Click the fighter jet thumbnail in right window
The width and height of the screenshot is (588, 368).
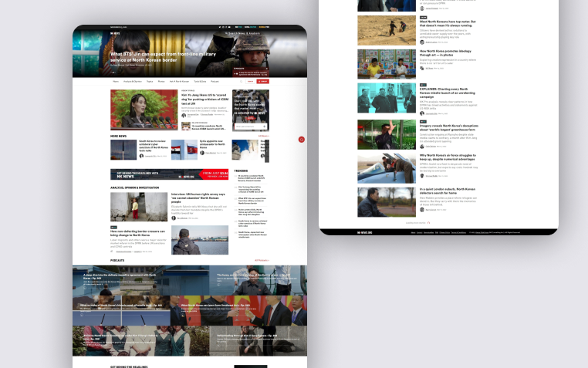(x=387, y=168)
